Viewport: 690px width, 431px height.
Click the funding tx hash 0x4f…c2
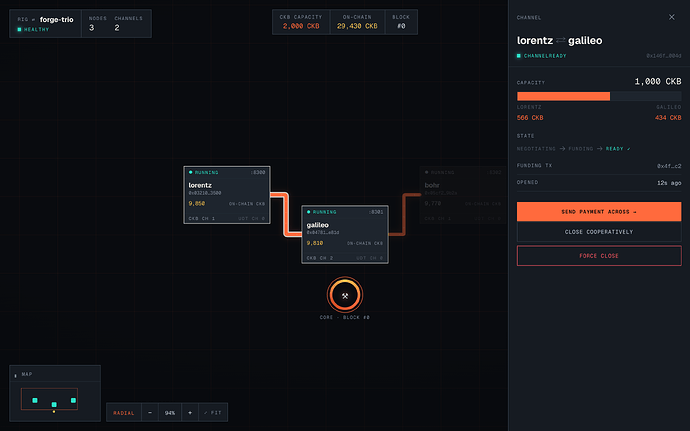coord(669,166)
